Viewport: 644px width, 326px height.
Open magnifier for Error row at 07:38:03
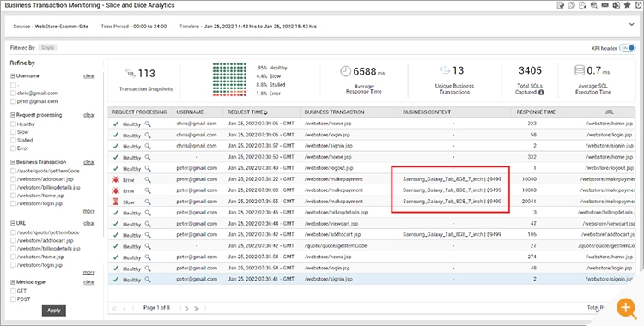(x=148, y=190)
